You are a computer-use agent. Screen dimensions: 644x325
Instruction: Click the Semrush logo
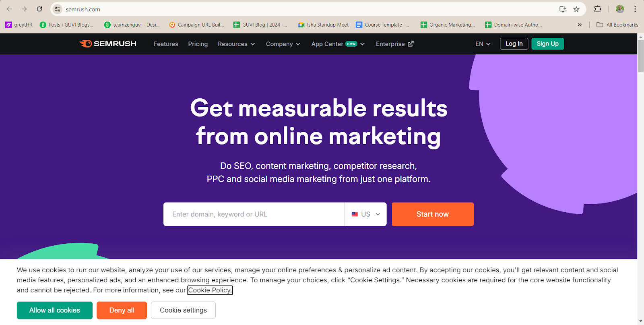[108, 43]
